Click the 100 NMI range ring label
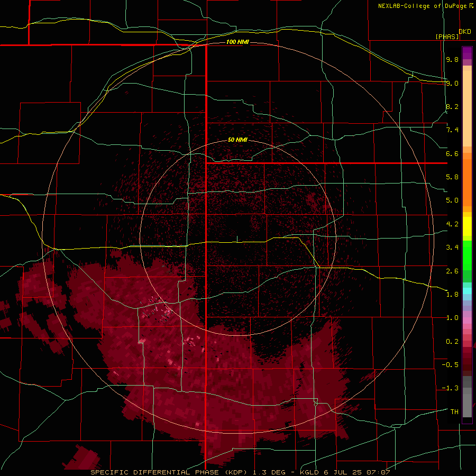This screenshot has height=476, width=476. [237, 42]
